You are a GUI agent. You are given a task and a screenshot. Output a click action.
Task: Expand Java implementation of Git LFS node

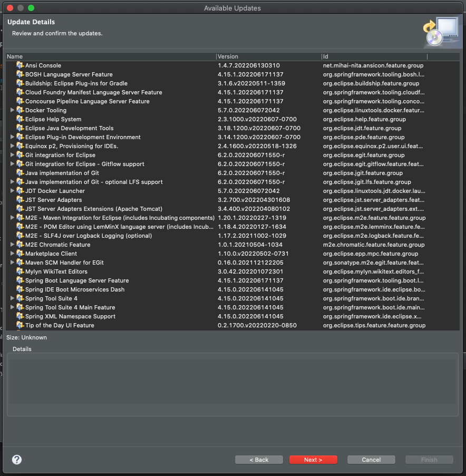click(12, 182)
